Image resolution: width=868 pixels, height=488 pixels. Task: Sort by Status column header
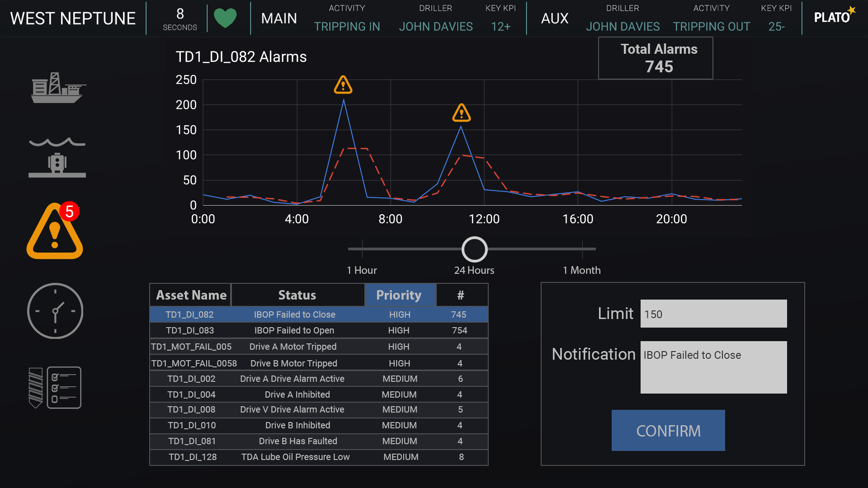point(297,295)
